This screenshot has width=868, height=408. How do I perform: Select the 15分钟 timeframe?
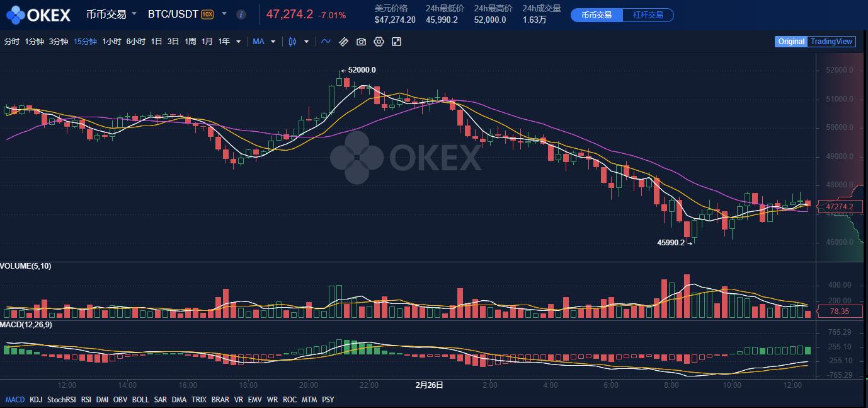(x=85, y=42)
